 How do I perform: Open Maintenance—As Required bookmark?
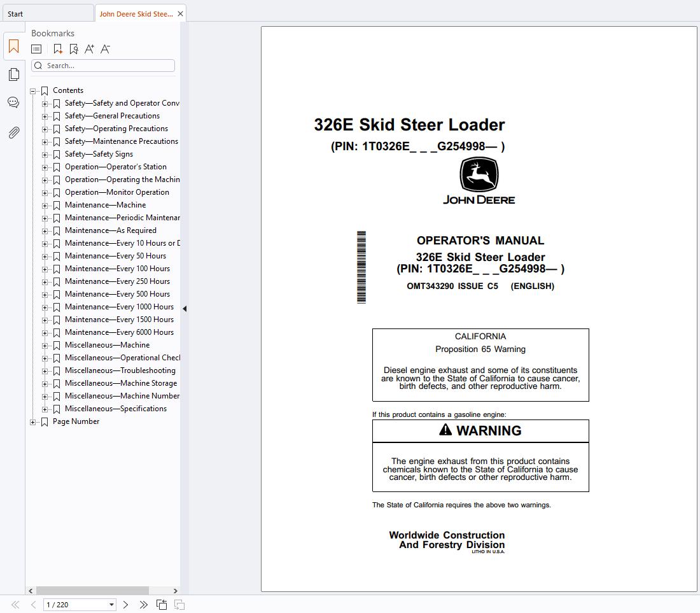(111, 230)
